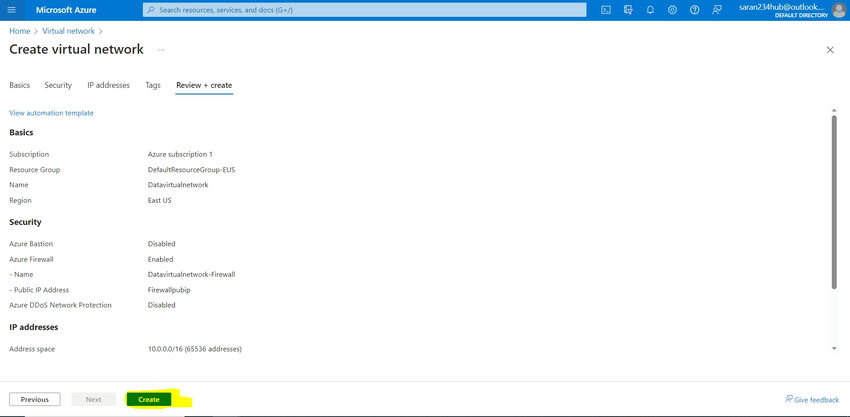Screen dimensions: 850x417
Task: Click the account email text in header
Action: (782, 7)
